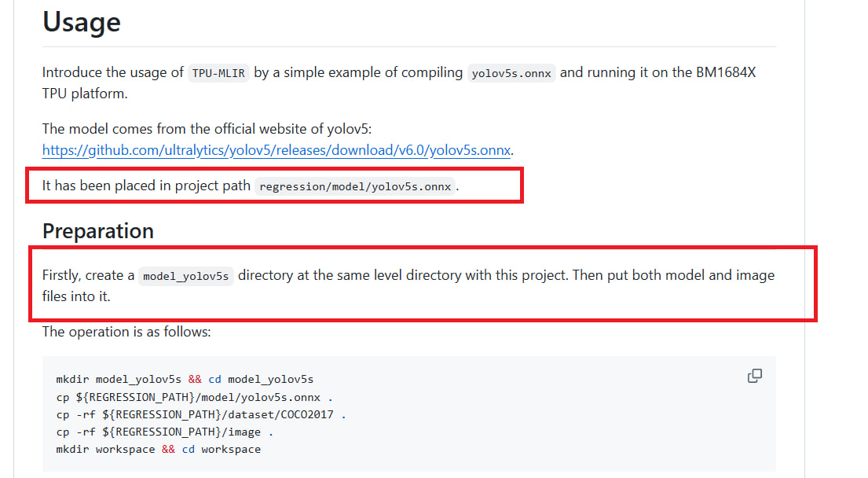The image size is (868, 478).
Task: Click the TPU-MLIR inline code label
Action: pos(218,73)
